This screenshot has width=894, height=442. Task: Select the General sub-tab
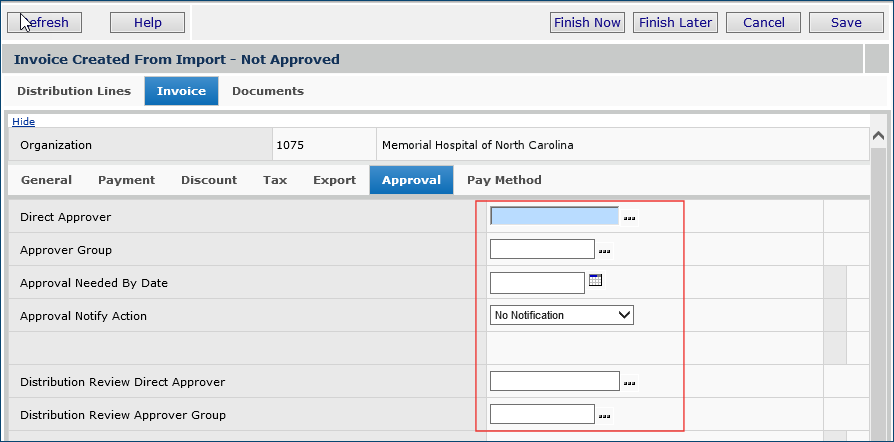point(46,180)
